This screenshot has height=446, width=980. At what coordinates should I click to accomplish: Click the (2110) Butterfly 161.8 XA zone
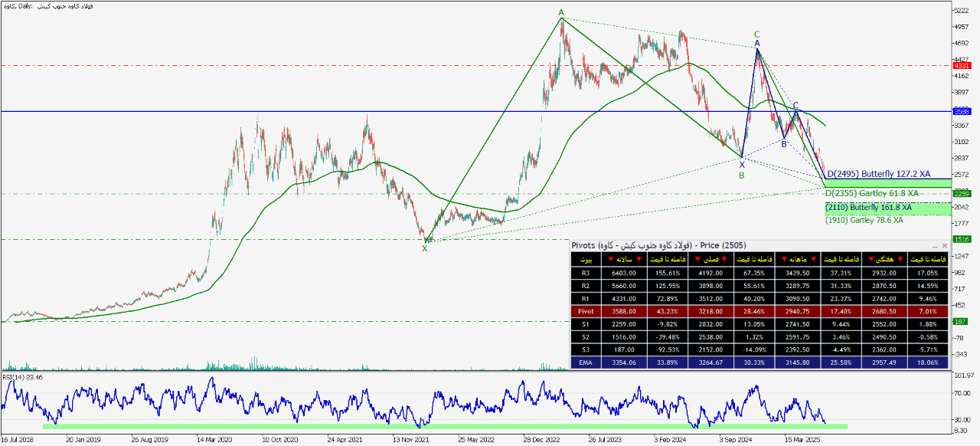tap(869, 208)
